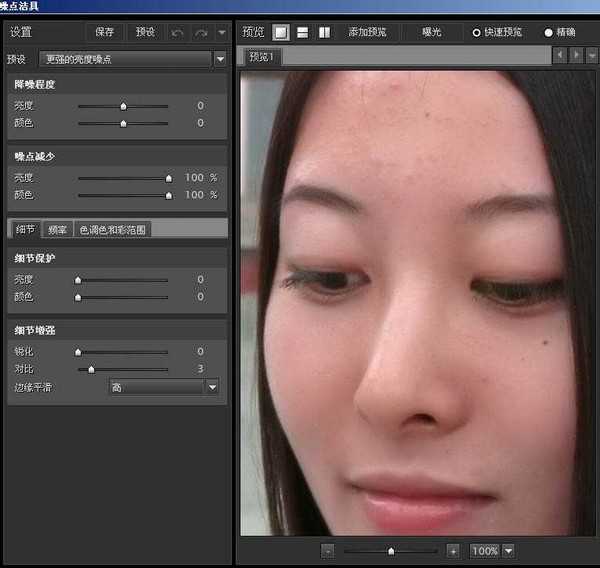Enable the 精确 radio option
This screenshot has width=600, height=568.
point(548,32)
